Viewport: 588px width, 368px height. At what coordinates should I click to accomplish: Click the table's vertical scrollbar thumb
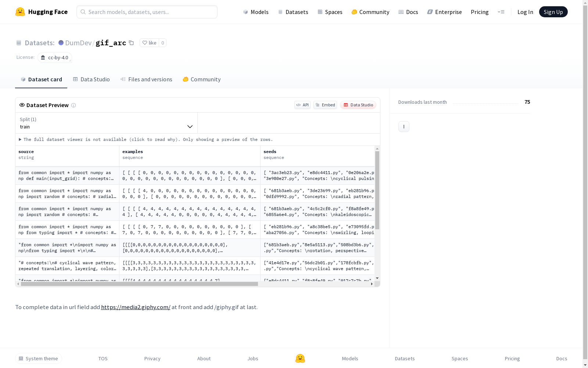coord(377,190)
